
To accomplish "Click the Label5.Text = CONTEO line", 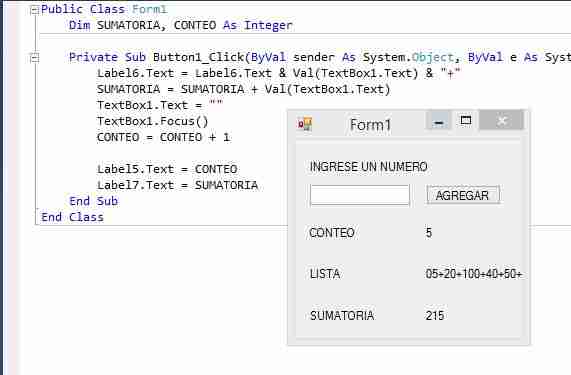I will pyautogui.click(x=167, y=169).
